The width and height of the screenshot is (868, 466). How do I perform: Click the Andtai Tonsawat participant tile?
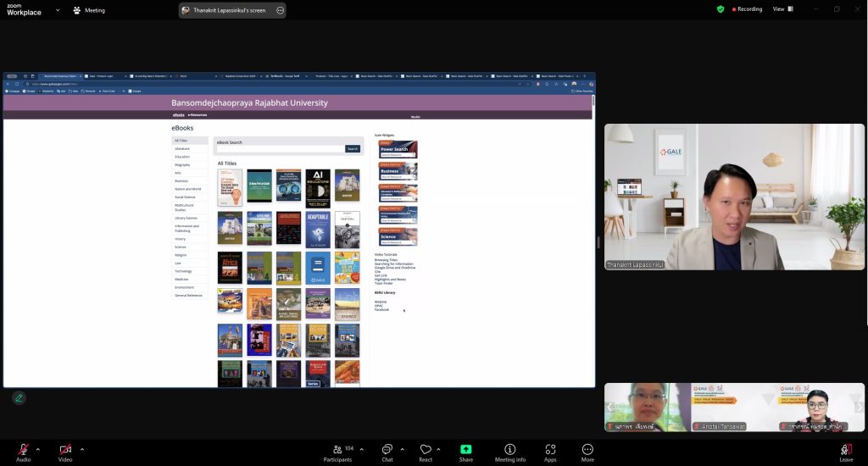[734, 408]
